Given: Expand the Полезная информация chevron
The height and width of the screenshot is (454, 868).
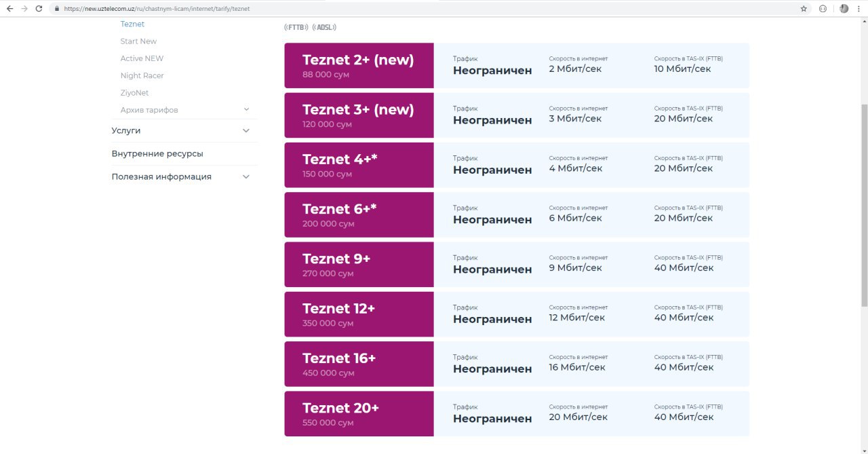Looking at the screenshot, I should (x=246, y=176).
